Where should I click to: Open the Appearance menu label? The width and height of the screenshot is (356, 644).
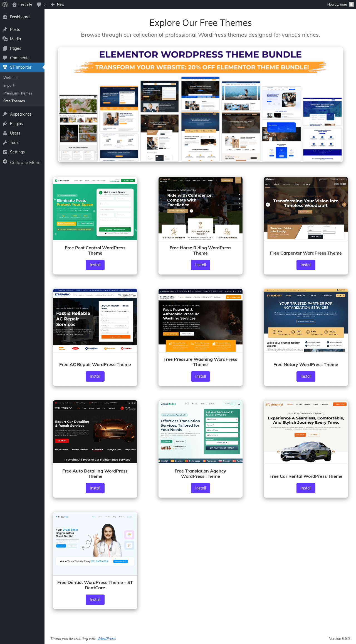coord(21,114)
